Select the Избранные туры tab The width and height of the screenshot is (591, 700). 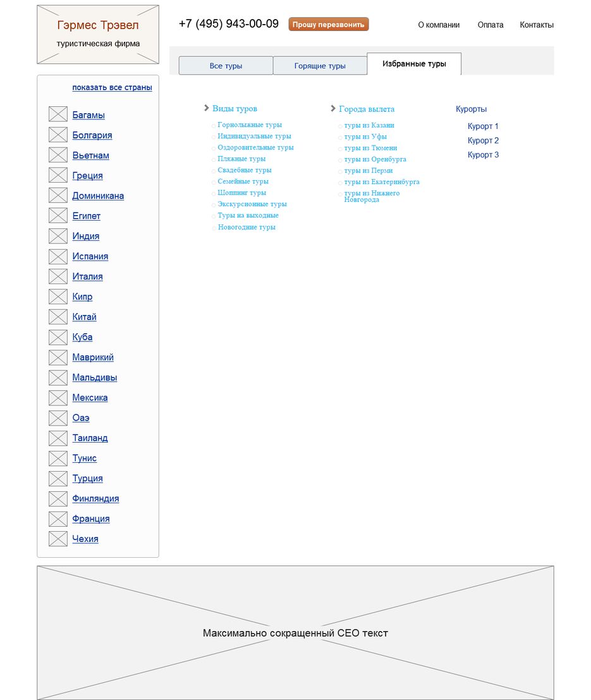tap(414, 64)
